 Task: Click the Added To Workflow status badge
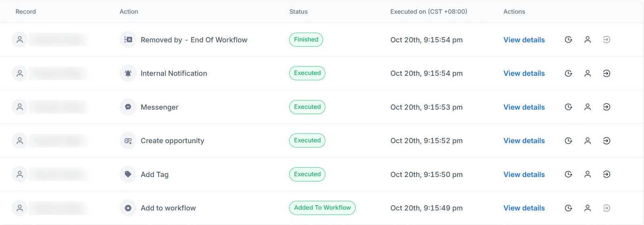click(x=322, y=208)
